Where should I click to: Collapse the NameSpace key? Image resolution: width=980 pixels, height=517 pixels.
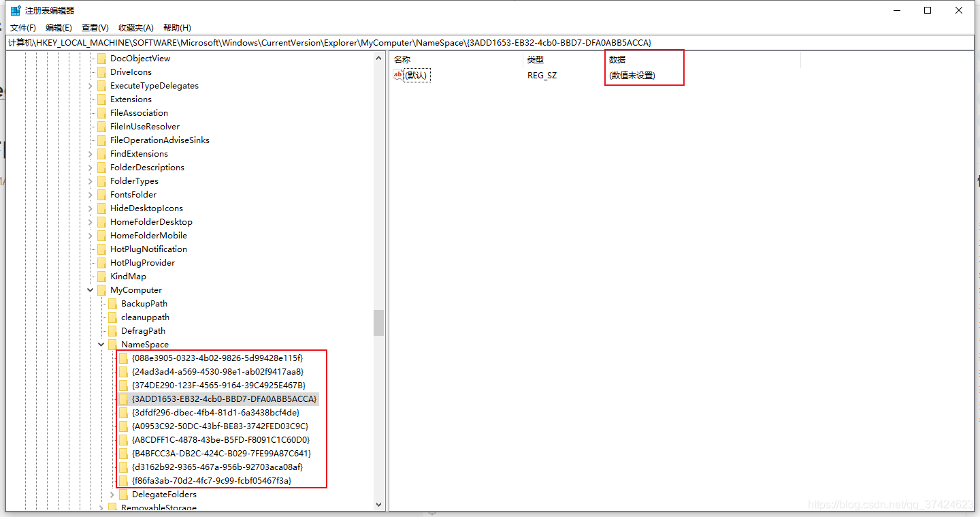[101, 345]
